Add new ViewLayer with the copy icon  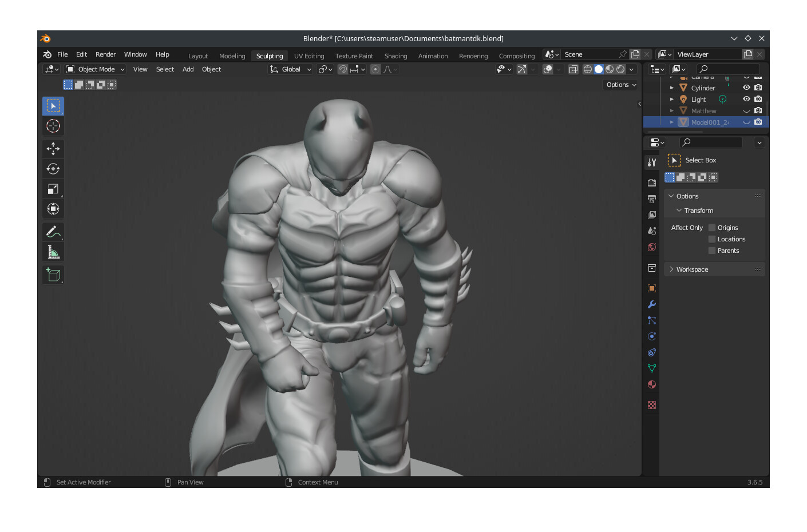[x=748, y=54]
